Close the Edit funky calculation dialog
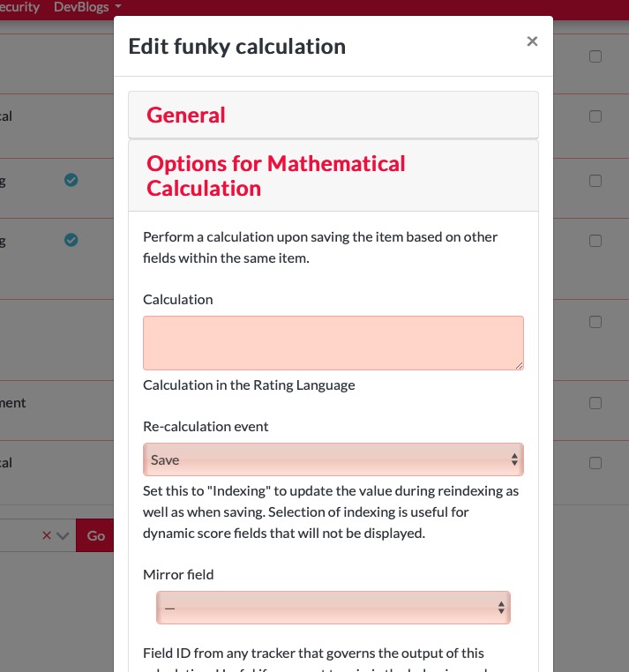 click(x=532, y=41)
